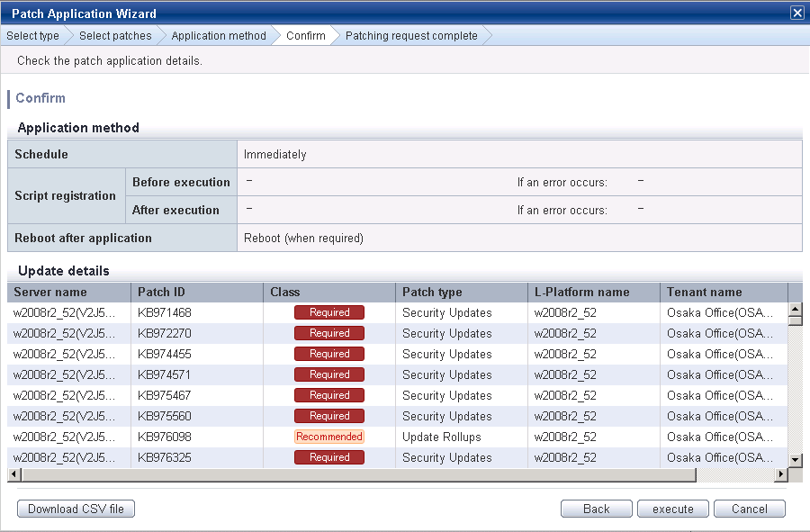This screenshot has width=810, height=532.
Task: Click the vertical scrollbar up arrow
Action: click(796, 309)
